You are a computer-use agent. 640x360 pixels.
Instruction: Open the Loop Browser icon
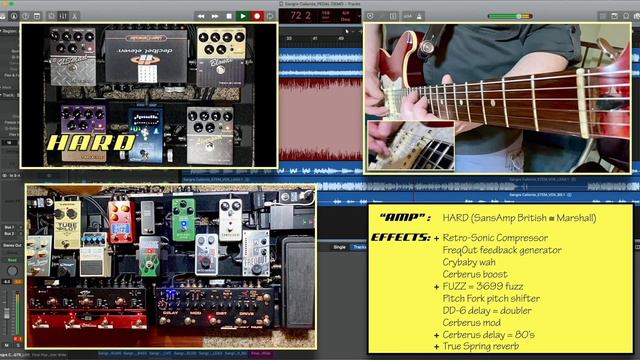[x=626, y=16]
